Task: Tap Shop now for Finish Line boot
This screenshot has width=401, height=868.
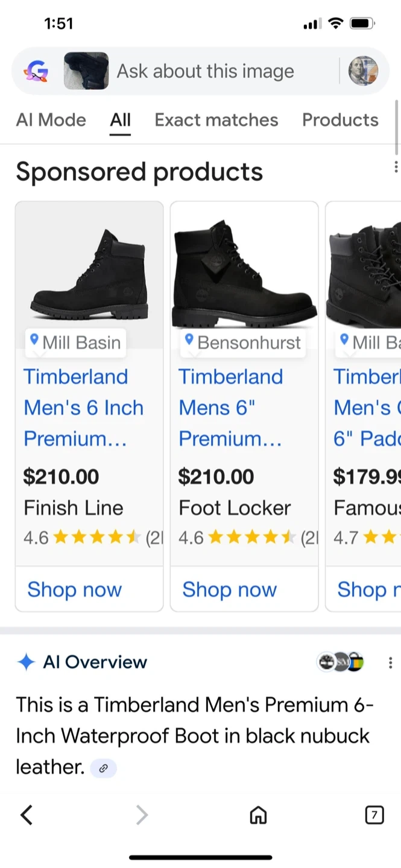Action: (x=74, y=590)
